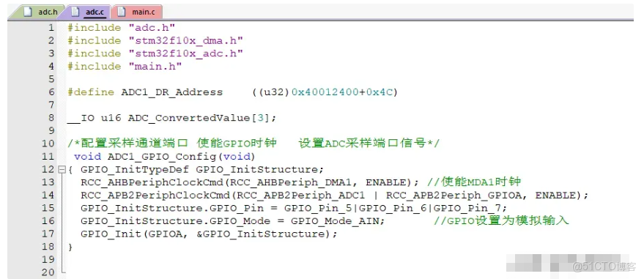Click the adc.h file icon
This screenshot has width=644, height=279.
click(28, 12)
